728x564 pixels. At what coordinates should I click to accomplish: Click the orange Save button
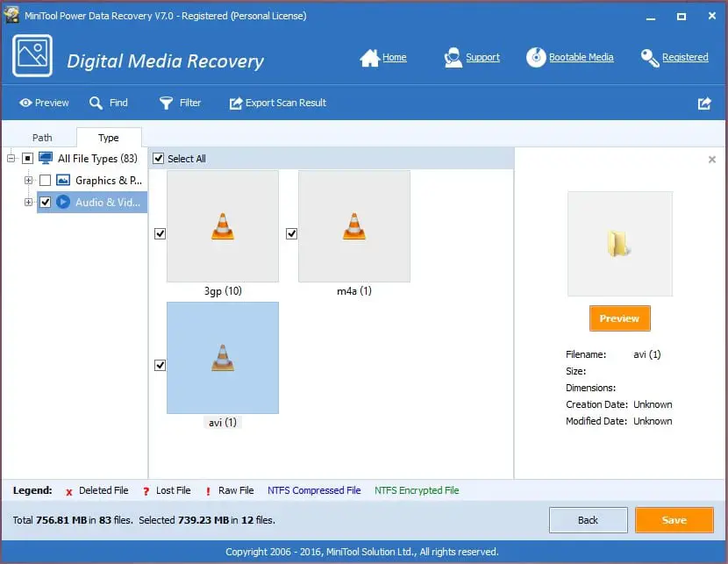coord(674,520)
